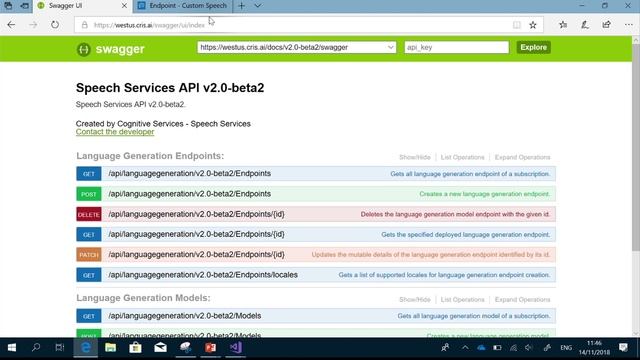Open the Windows Start menu
640x360 pixels.
pyautogui.click(x=11, y=348)
